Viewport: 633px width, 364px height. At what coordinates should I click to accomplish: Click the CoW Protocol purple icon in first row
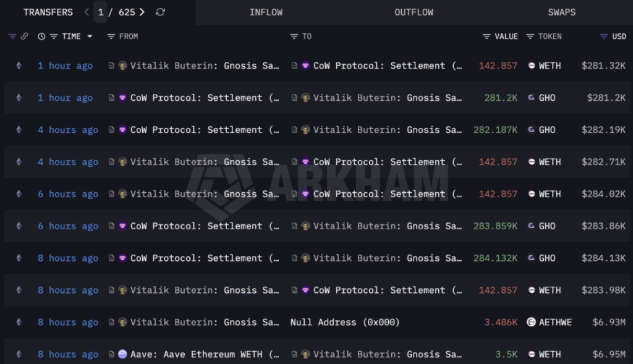[x=304, y=66]
